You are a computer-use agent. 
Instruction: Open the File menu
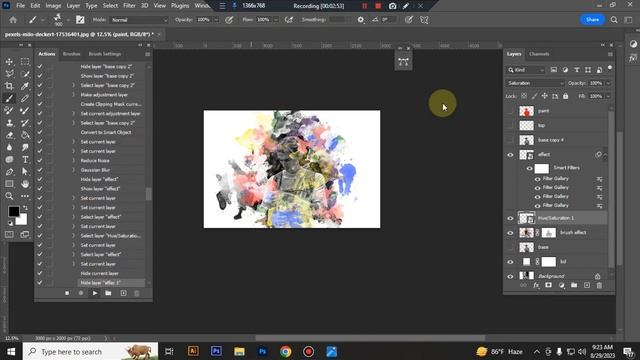click(20, 6)
